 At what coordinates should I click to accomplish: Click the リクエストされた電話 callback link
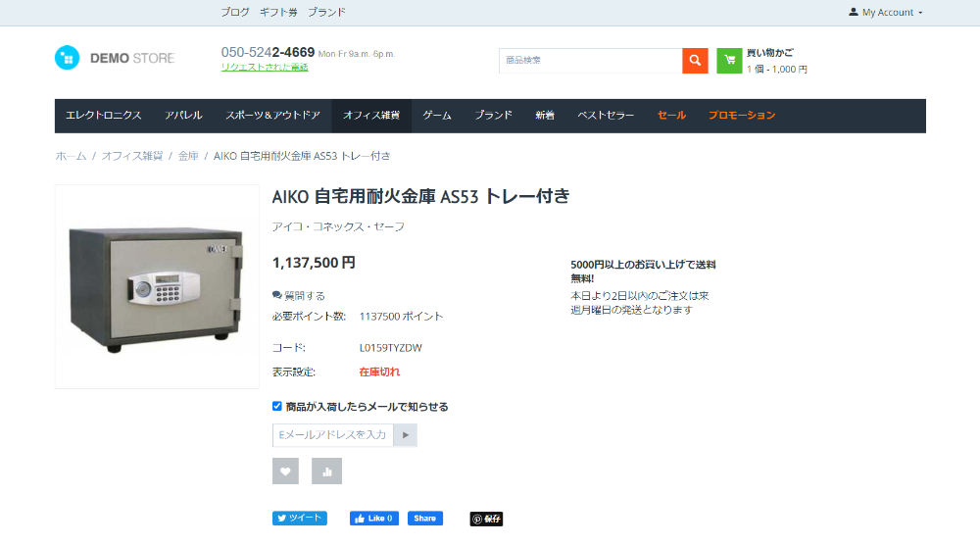click(265, 67)
